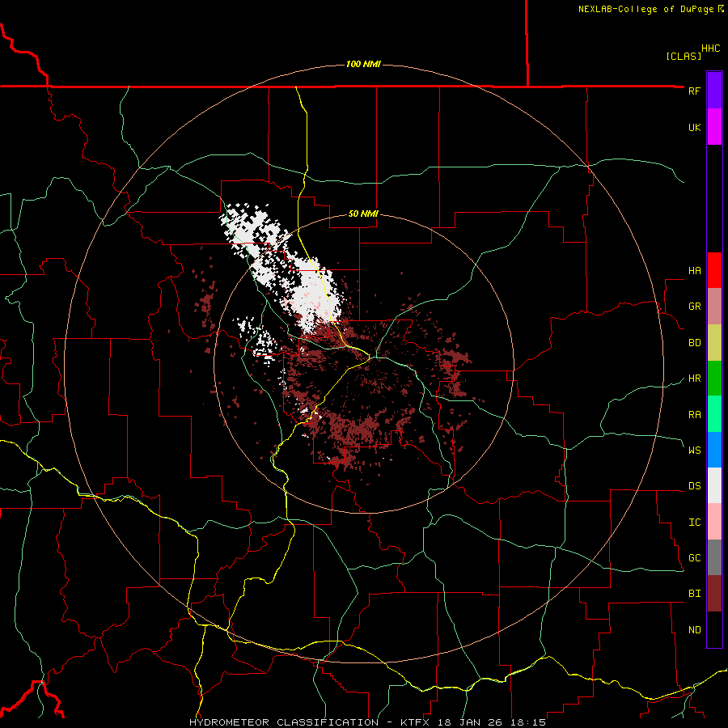Click the GC gray legend swatch
728x728 pixels.
pyautogui.click(x=714, y=557)
